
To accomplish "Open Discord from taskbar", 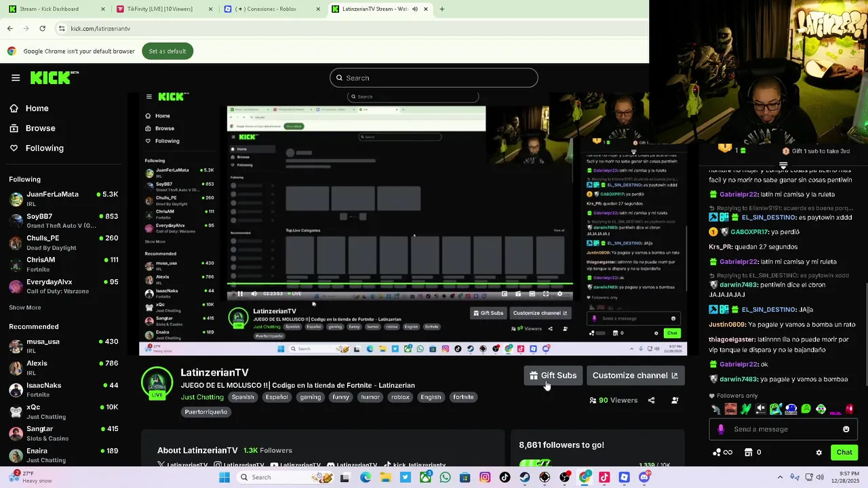I will tap(644, 477).
